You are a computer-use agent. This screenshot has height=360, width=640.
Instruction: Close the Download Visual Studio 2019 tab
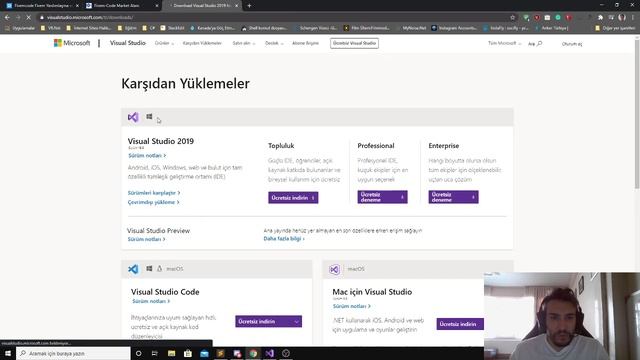tap(236, 6)
